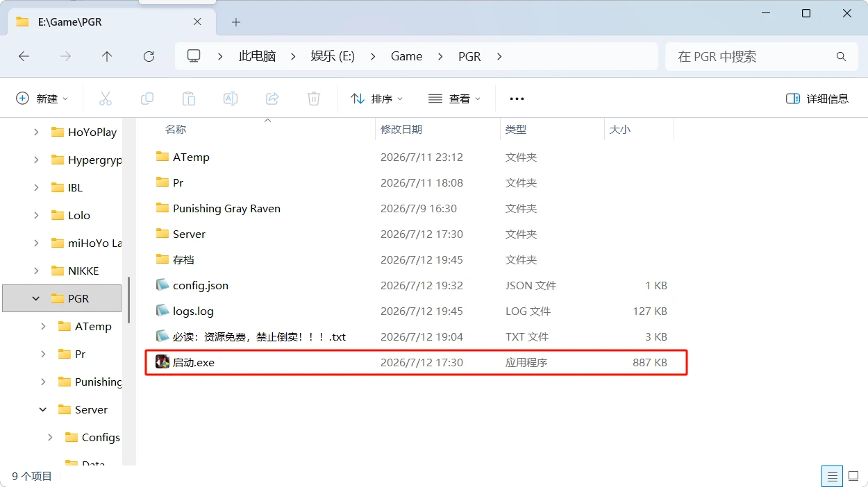The height and width of the screenshot is (487, 868).
Task: Go up one folder level
Action: pos(107,57)
